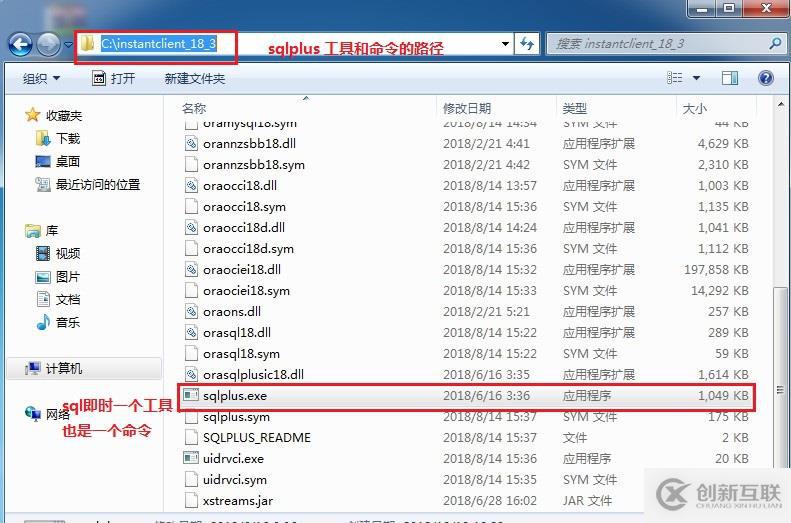Click the 197,858 KB size cell
Screen dimensions: 791x523
(x=716, y=269)
